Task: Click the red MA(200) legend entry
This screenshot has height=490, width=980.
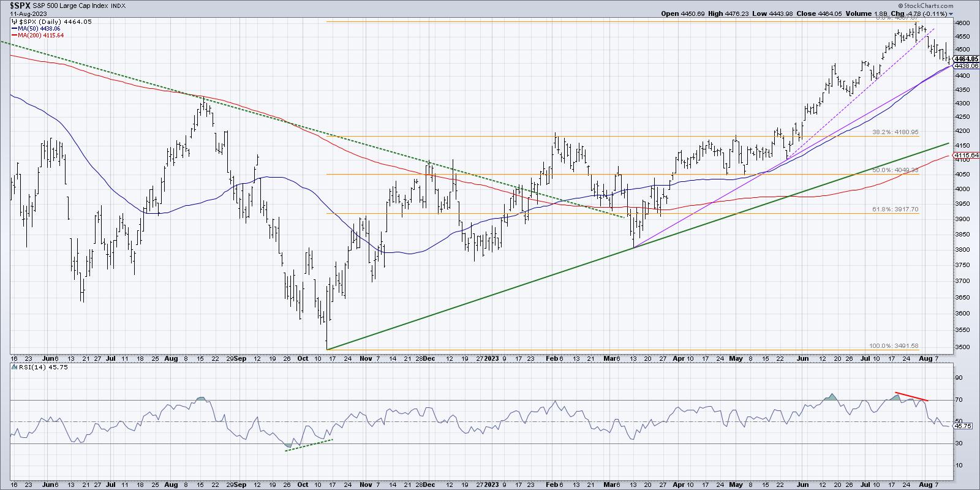Action: tap(40, 36)
